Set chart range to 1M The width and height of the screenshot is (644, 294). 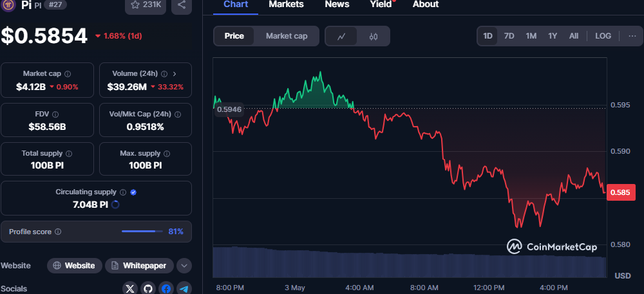pyautogui.click(x=531, y=35)
